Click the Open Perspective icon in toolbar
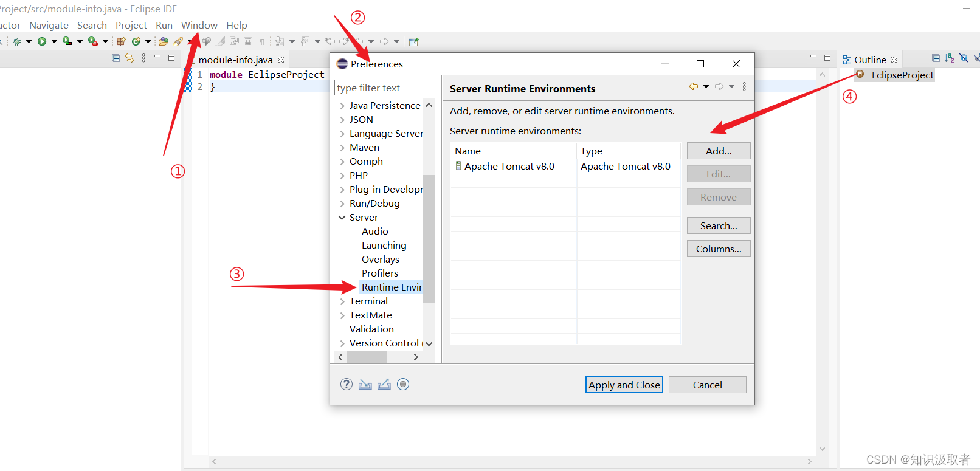The image size is (980, 471). (414, 41)
